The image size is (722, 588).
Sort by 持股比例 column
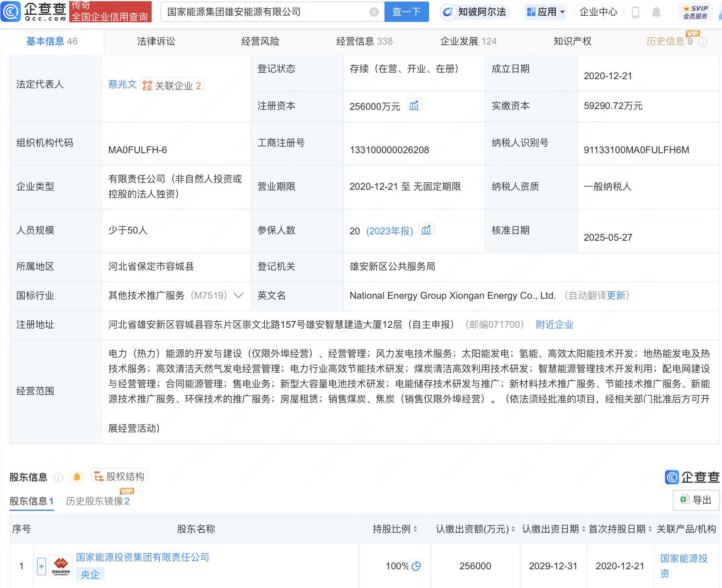pos(415,529)
